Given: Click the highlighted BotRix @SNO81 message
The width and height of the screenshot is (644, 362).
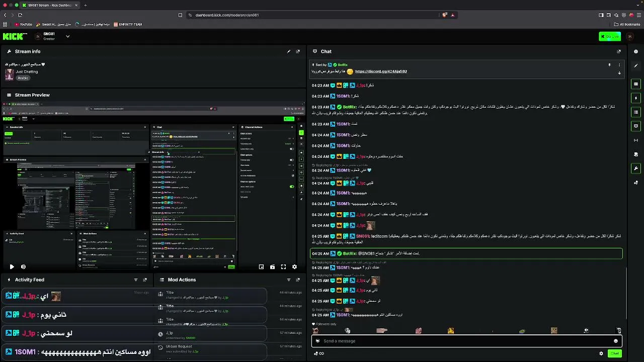Looking at the screenshot, I should click(466, 253).
